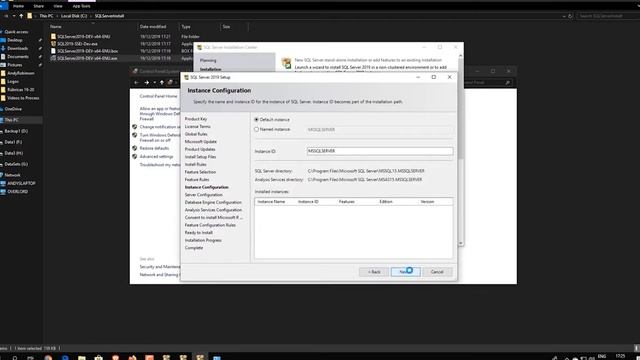Click the Back button in setup

(374, 272)
